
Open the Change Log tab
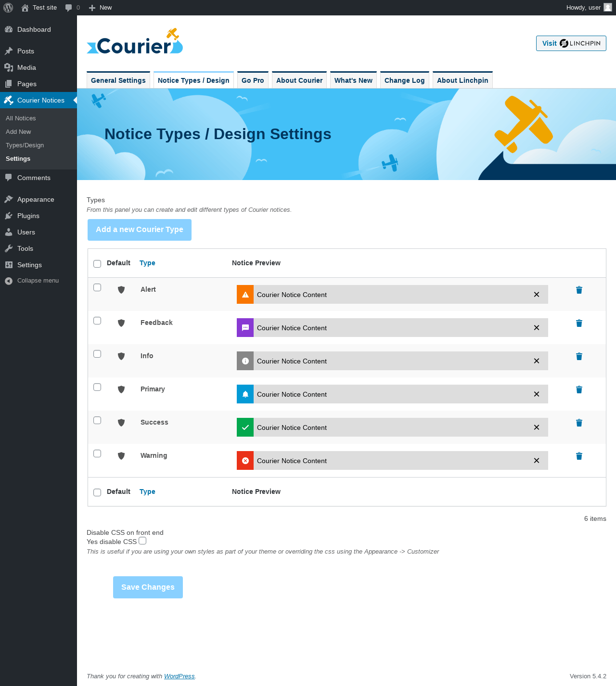[405, 80]
